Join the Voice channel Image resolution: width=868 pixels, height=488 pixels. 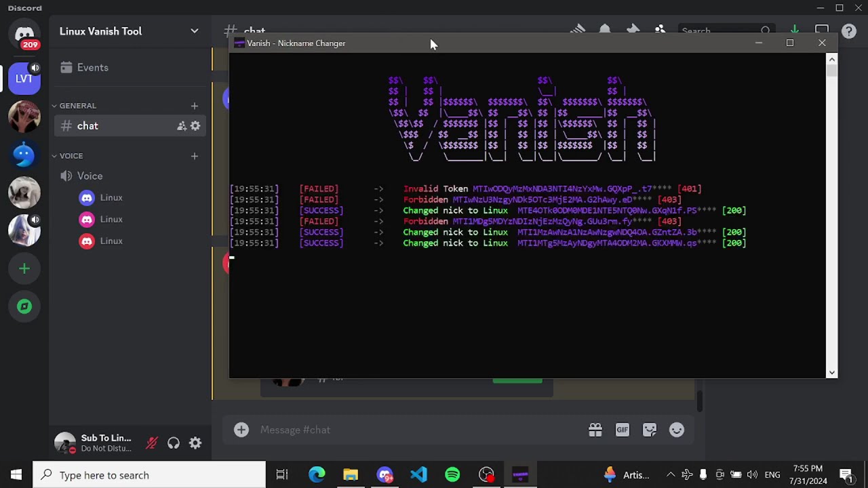tap(130, 176)
